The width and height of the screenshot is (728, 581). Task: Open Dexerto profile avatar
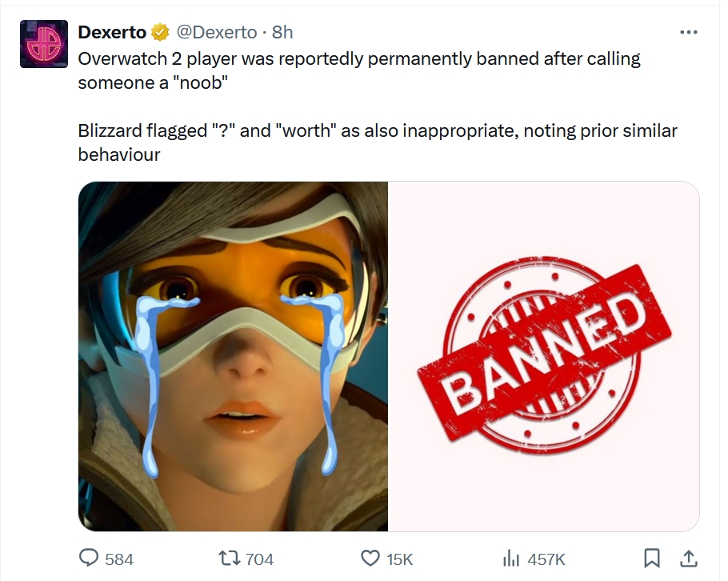(44, 44)
